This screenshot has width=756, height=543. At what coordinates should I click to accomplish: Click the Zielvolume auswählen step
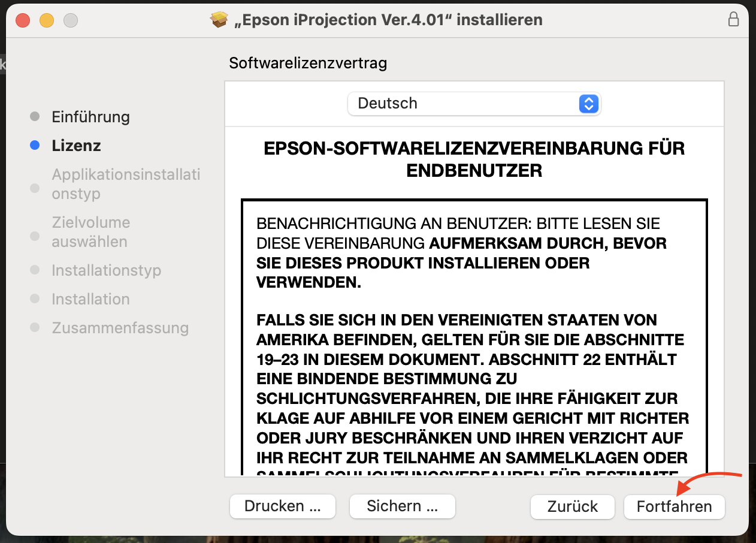click(90, 232)
